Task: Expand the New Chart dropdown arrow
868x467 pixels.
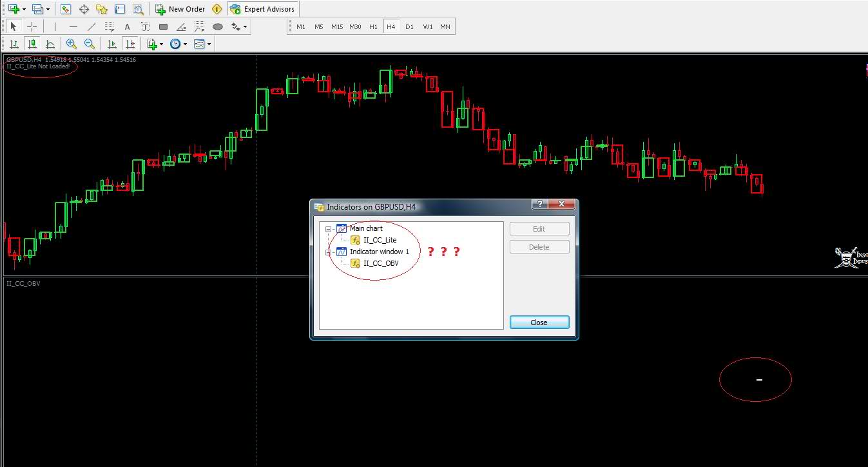Action: click(x=24, y=9)
